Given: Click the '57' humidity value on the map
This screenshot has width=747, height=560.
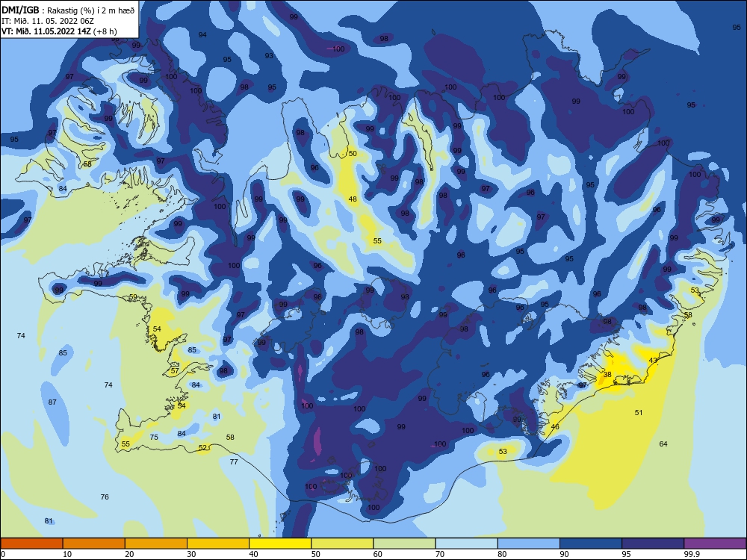Looking at the screenshot, I should (175, 370).
